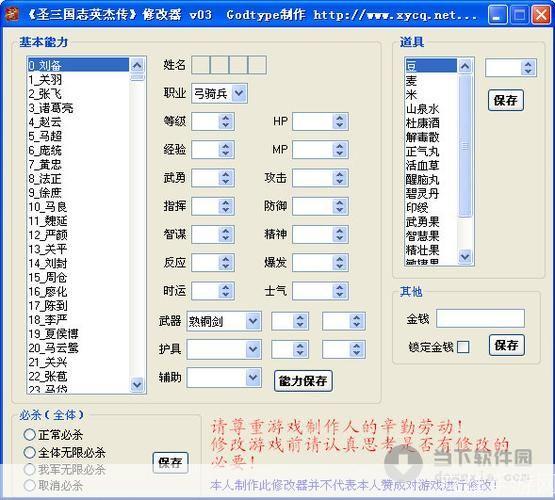This screenshot has height=500, width=555.
Task: Click the app icon in title bar
Action: (x=12, y=15)
